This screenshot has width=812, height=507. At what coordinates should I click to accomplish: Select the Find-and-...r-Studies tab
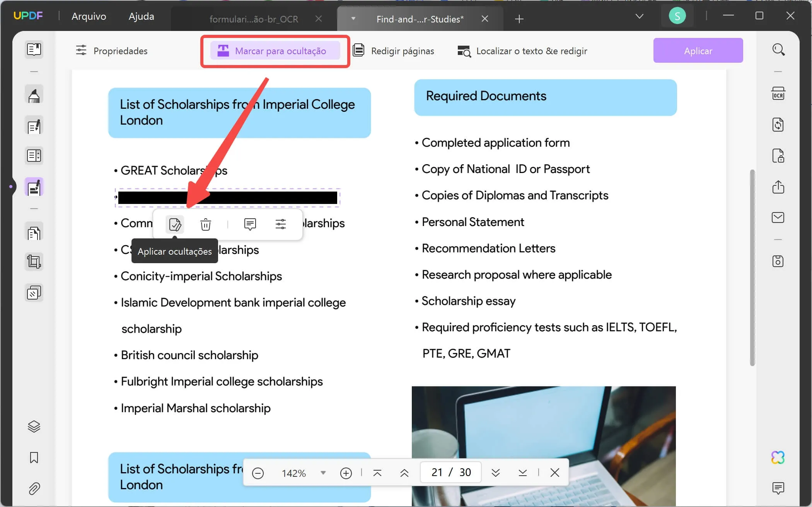click(420, 19)
